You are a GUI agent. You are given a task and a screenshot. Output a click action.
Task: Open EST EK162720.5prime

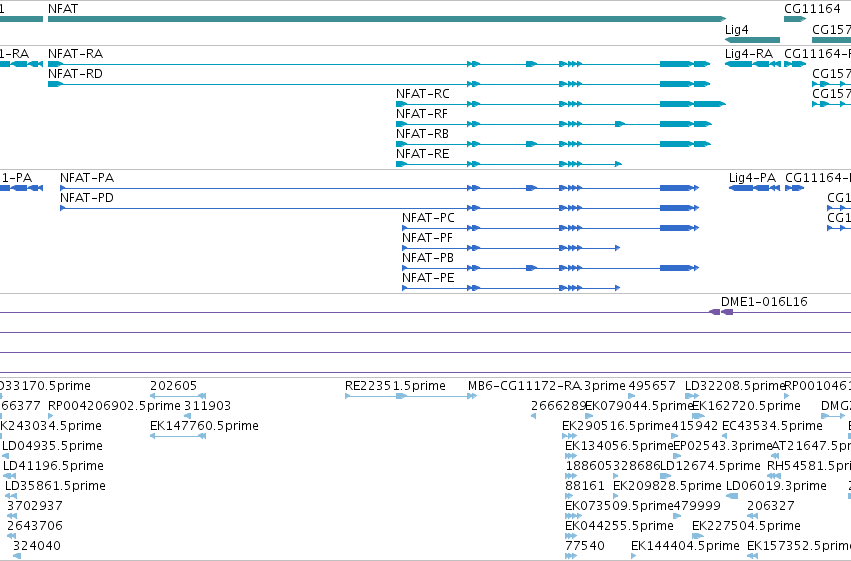746,406
